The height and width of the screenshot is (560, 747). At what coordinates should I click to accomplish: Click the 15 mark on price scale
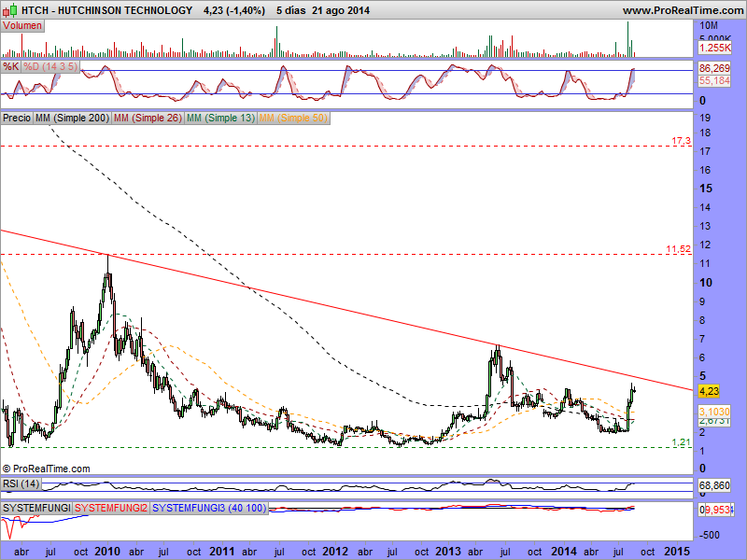[706, 189]
